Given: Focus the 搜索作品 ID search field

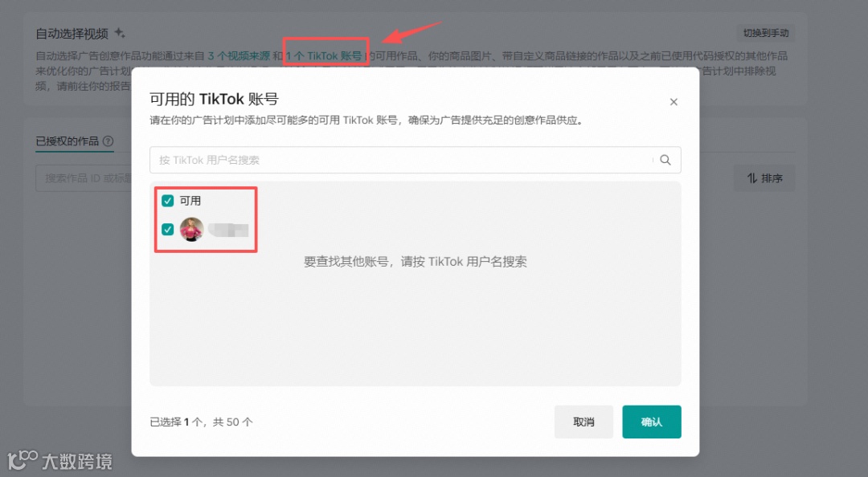Looking at the screenshot, I should tap(84, 178).
